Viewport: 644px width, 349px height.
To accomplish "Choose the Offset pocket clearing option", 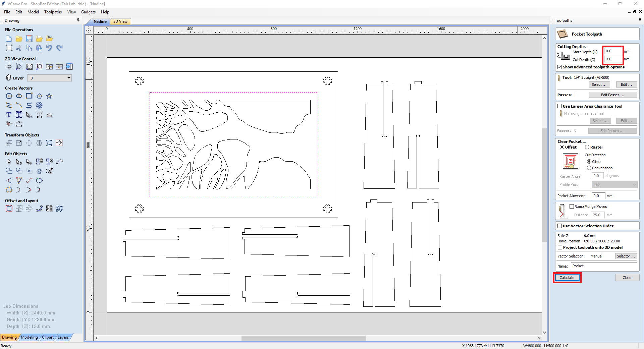I will coord(562,147).
